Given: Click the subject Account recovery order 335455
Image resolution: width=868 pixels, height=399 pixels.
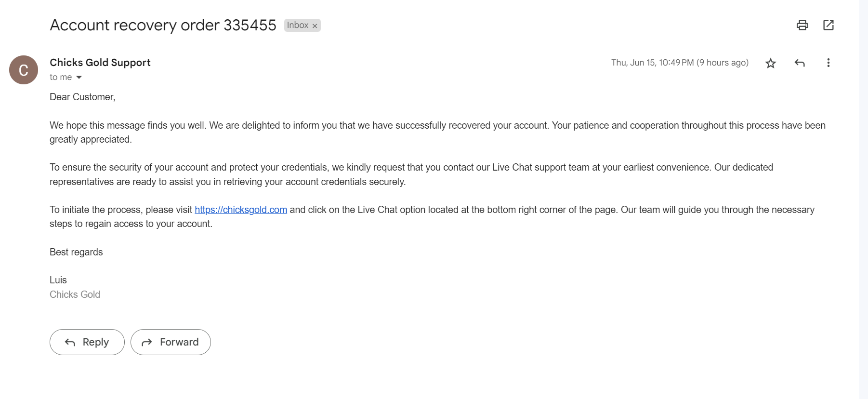Looking at the screenshot, I should click(x=163, y=25).
